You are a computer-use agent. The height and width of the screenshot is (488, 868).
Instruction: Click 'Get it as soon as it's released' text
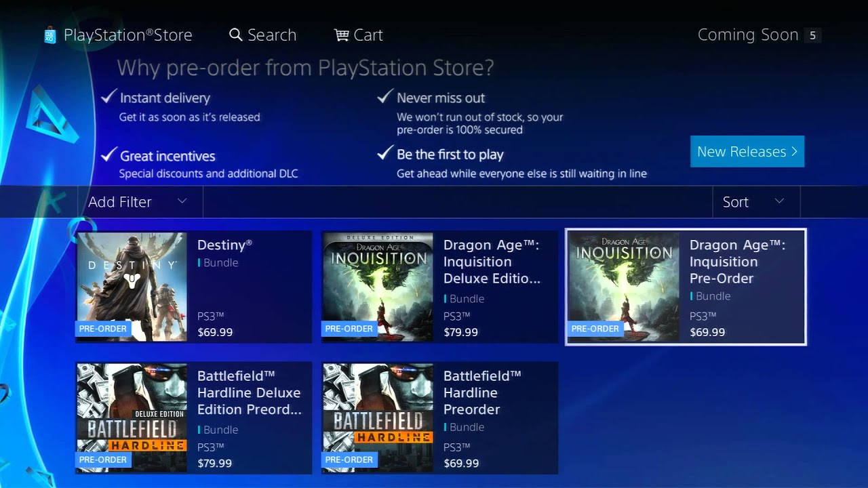tap(189, 117)
